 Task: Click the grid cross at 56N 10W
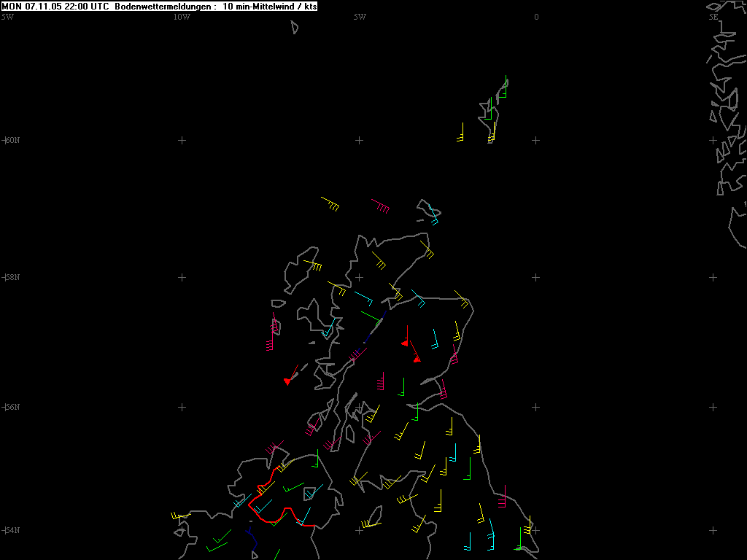click(x=182, y=407)
